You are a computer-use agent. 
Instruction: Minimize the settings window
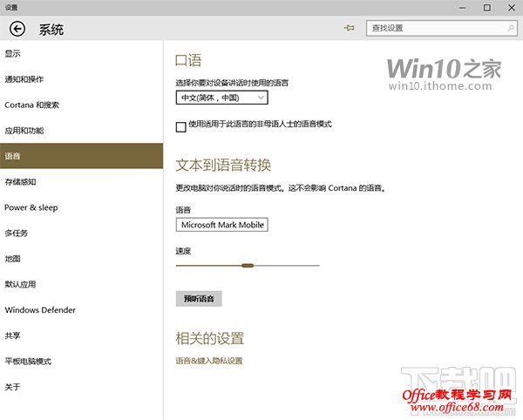click(x=462, y=8)
